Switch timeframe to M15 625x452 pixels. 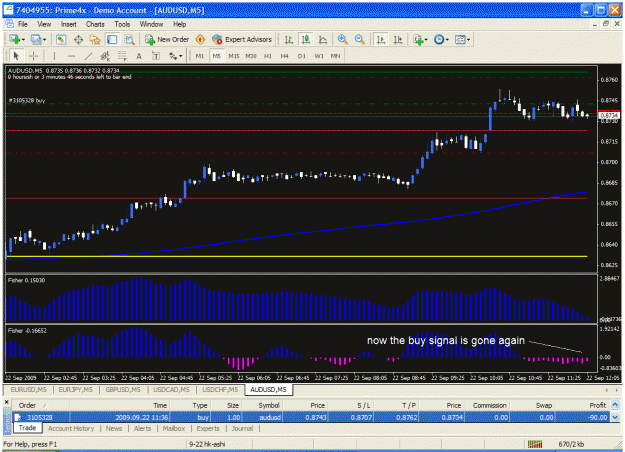[x=234, y=56]
